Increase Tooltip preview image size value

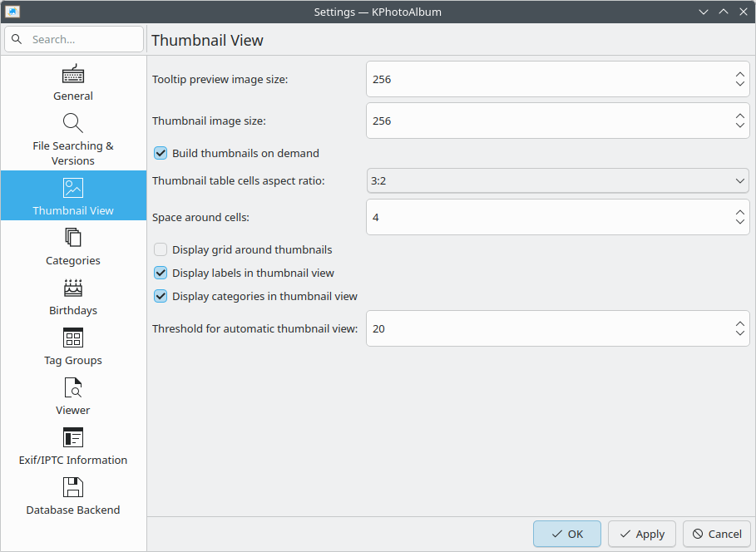click(740, 75)
